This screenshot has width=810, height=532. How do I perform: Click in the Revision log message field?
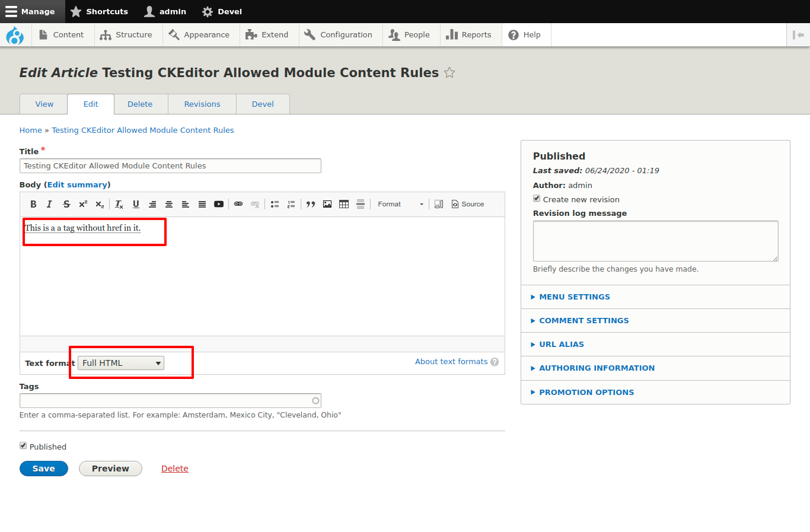tap(655, 241)
